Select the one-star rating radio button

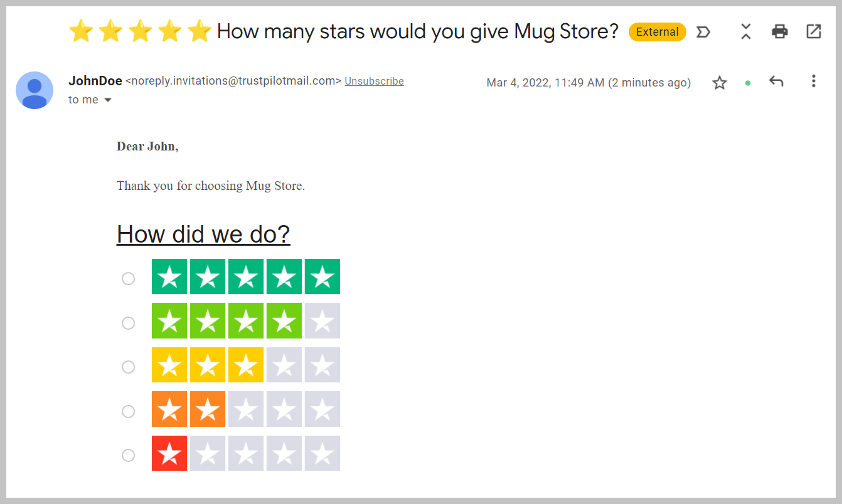coord(128,455)
